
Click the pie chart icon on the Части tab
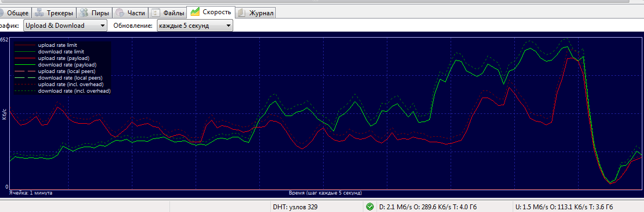click(119, 13)
